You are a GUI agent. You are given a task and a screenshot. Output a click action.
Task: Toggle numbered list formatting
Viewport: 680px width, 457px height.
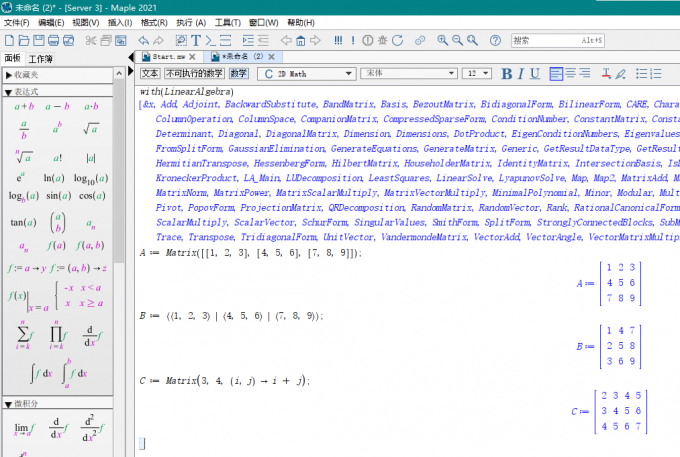pyautogui.click(x=656, y=74)
